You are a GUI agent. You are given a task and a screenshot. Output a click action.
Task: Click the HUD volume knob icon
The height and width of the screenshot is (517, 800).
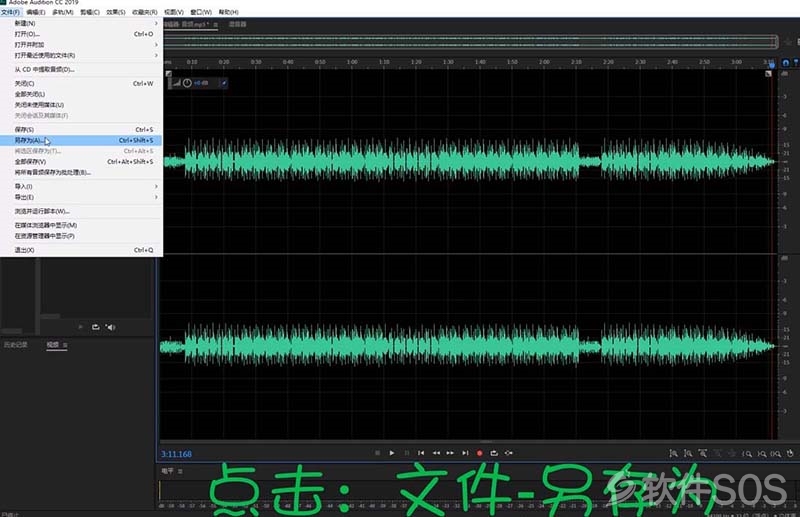tap(187, 83)
